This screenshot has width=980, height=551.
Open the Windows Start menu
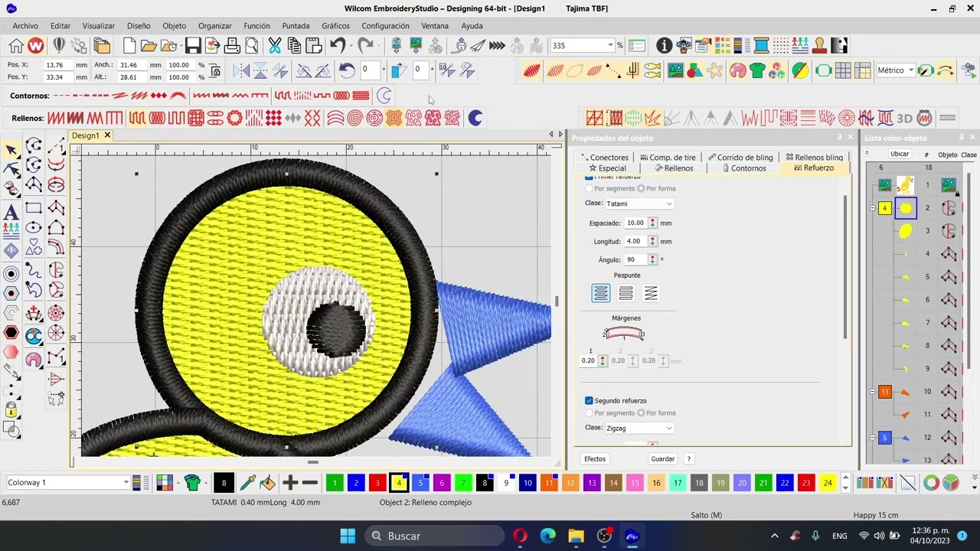pos(348,536)
